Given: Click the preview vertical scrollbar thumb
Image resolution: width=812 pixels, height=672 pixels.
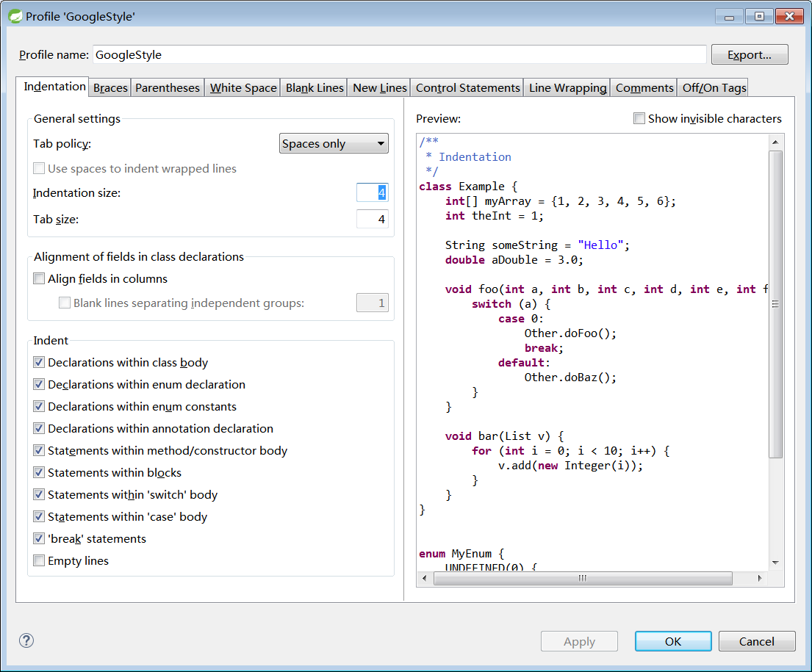Looking at the screenshot, I should pyautogui.click(x=775, y=304).
